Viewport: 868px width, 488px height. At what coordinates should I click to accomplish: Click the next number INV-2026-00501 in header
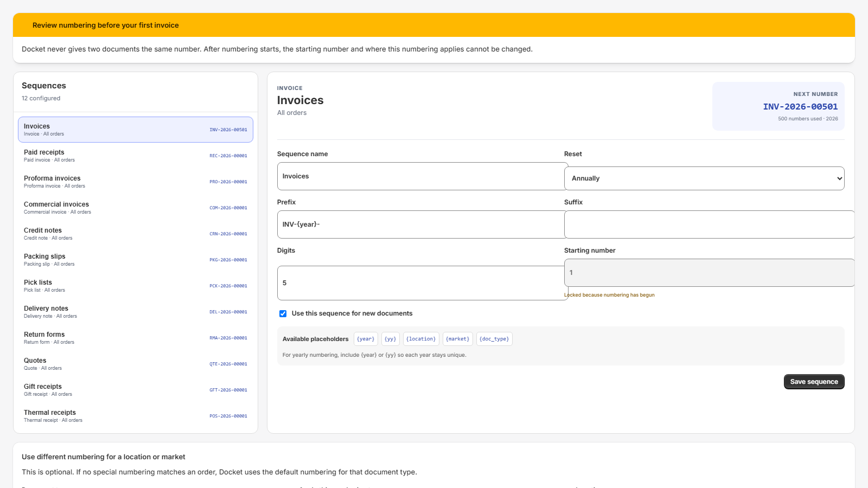(800, 107)
